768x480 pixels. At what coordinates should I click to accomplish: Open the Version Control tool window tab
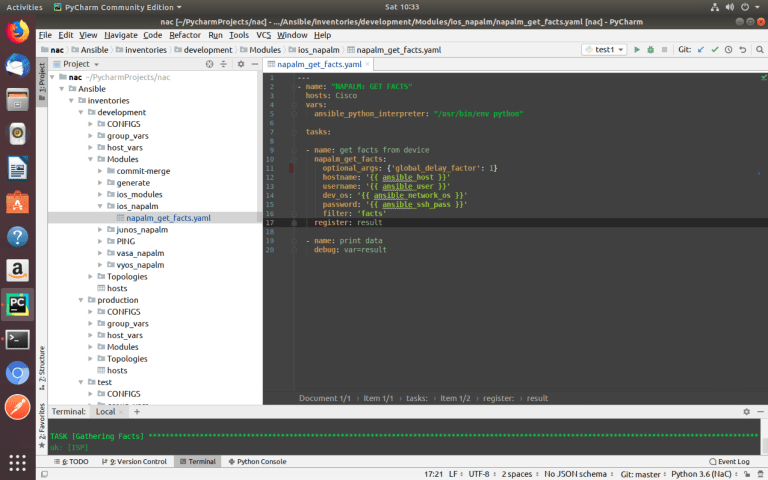(134, 461)
